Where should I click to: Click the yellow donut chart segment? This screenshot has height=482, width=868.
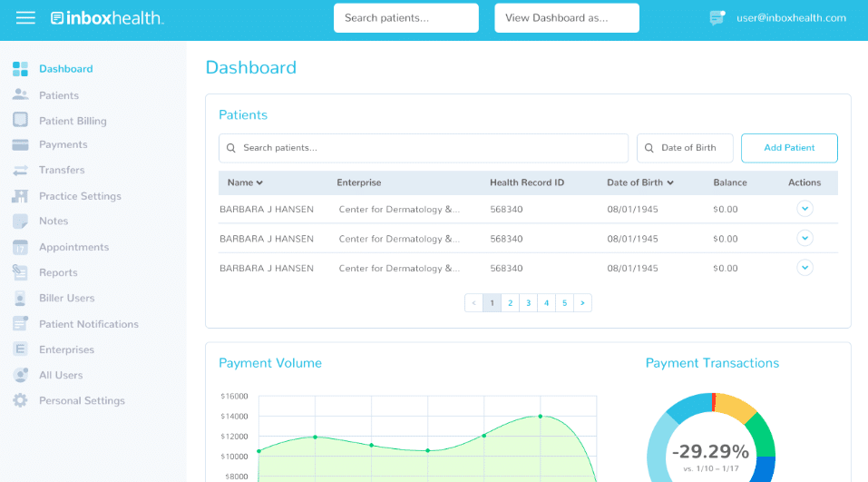coord(734,407)
